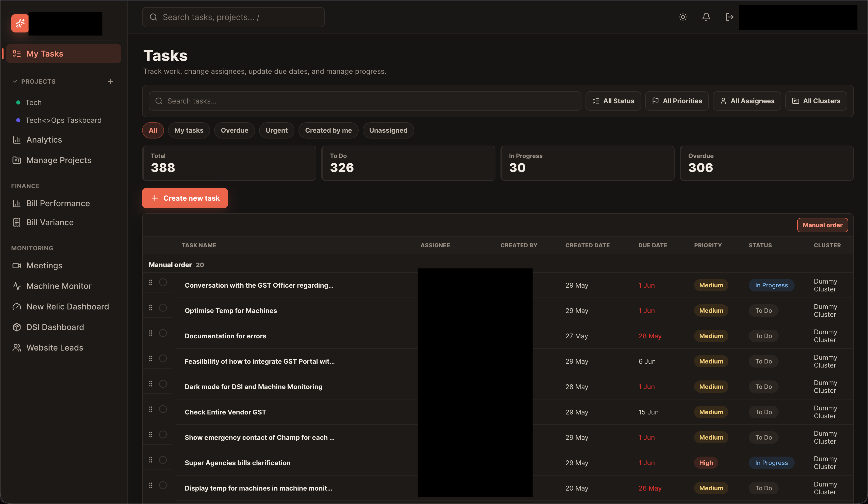Image resolution: width=868 pixels, height=504 pixels.
Task: Click the Bill Variance receipt icon
Action: pyautogui.click(x=16, y=222)
